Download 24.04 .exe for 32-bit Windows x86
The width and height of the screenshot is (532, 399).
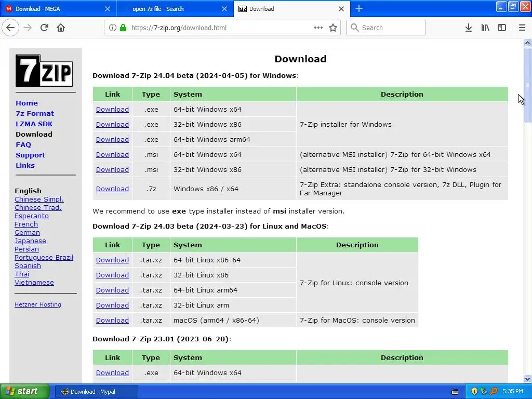click(x=112, y=125)
